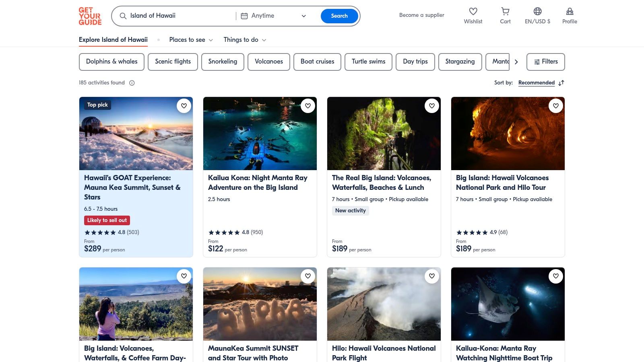Filter by Snorkeling

tap(223, 62)
